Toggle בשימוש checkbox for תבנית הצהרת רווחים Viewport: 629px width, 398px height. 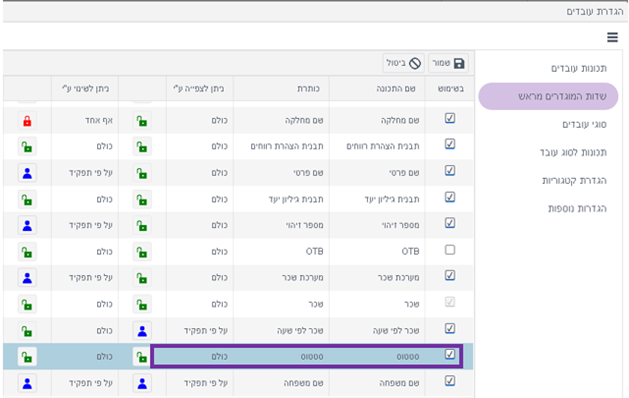click(450, 144)
